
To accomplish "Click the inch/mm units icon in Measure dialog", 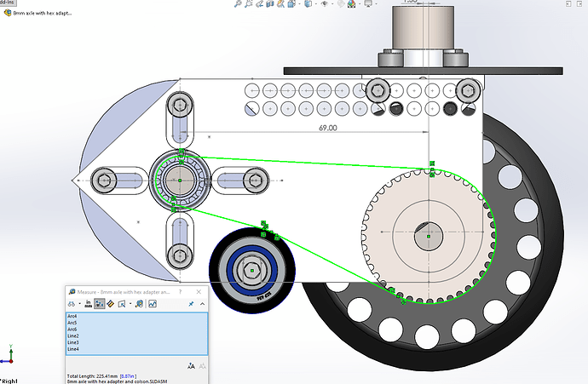I will [87, 303].
